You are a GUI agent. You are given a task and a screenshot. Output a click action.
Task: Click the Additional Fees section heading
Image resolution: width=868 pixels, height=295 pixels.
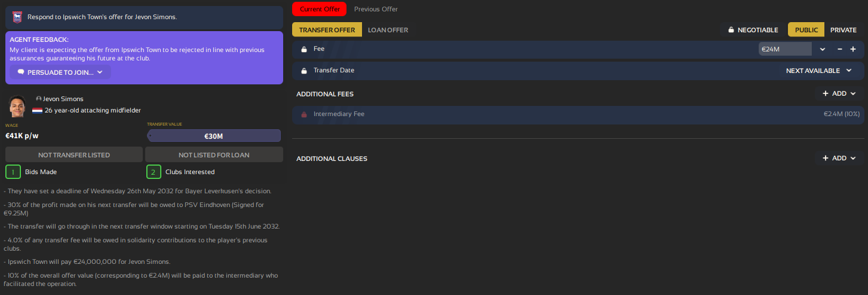[325, 94]
